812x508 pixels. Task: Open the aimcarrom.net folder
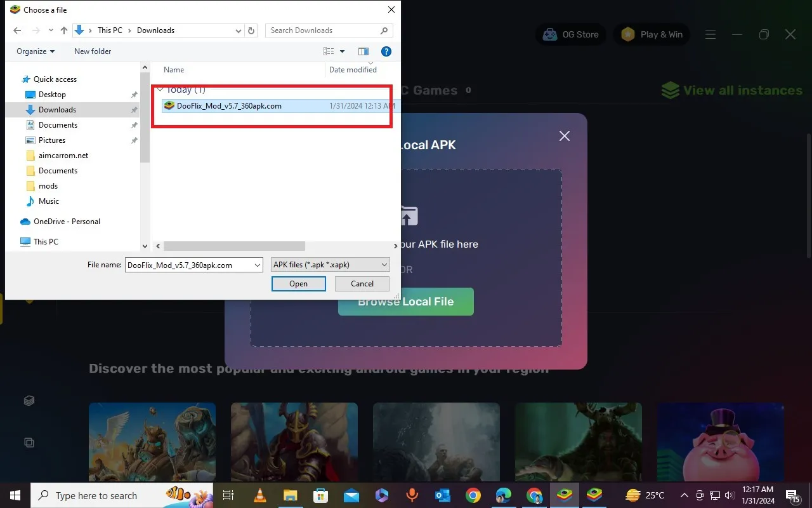tap(63, 156)
